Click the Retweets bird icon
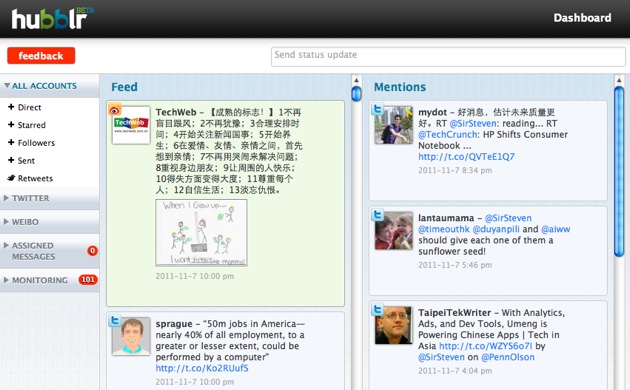Screen dimensions: 630x390 pyautogui.click(x=11, y=178)
